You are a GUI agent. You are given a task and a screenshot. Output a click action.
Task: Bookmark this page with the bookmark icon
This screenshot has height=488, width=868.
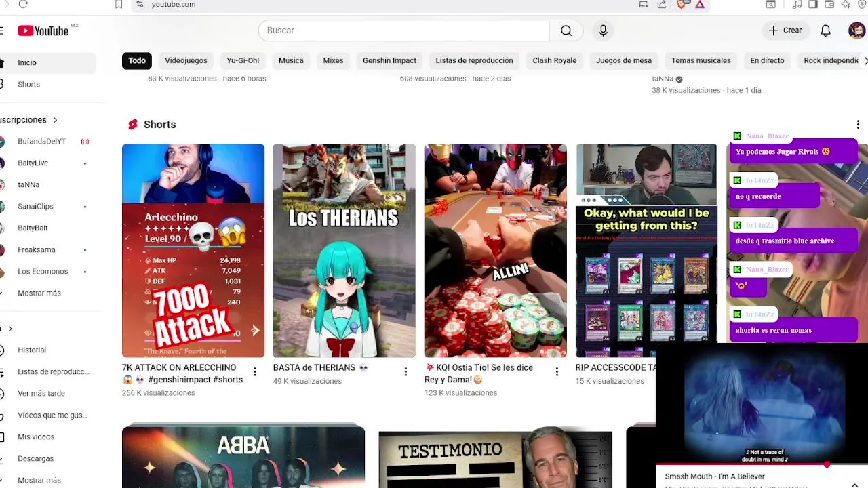[x=119, y=4]
